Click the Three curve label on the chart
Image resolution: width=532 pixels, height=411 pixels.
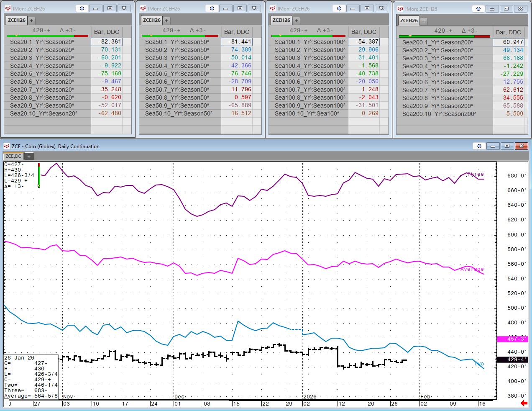(475, 174)
